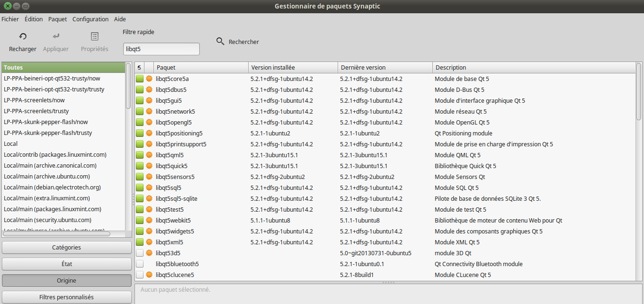Screen dimensions: 644x304
Task: Toggle the installed checkbox for libqt5gui5
Action: tap(140, 101)
